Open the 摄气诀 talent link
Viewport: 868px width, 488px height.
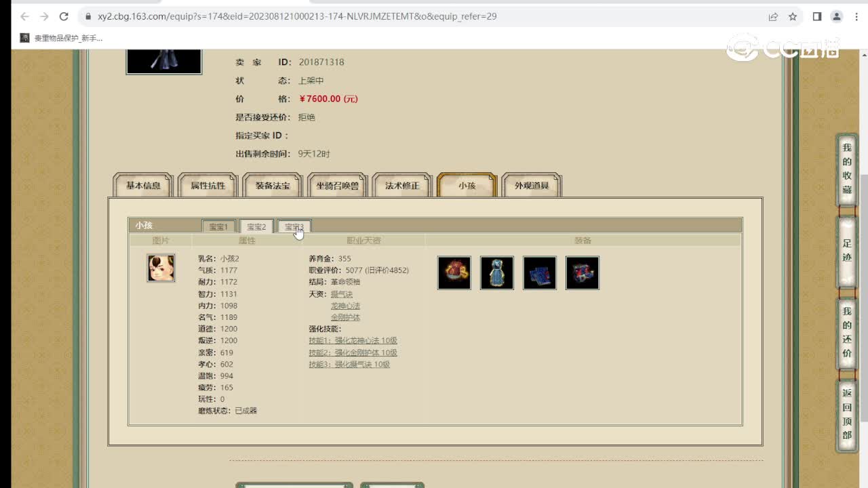[342, 294]
